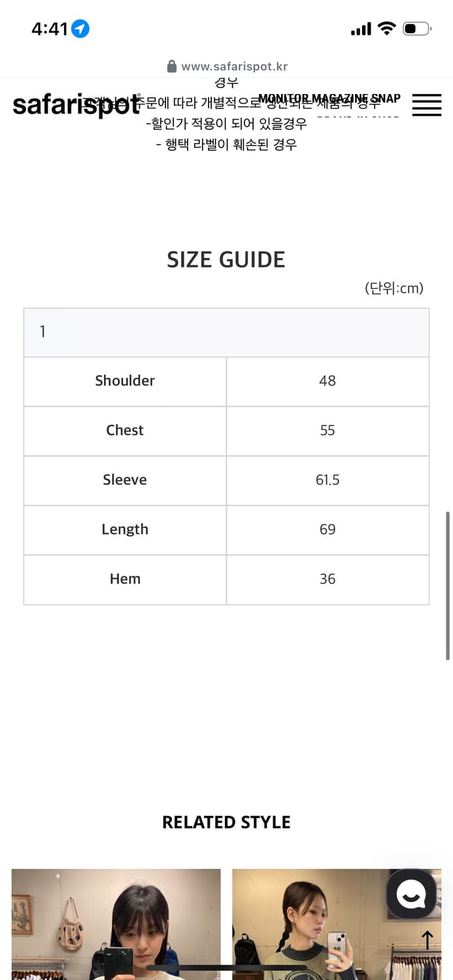Click the Sleeve value cell showing 61.5

[x=327, y=480]
